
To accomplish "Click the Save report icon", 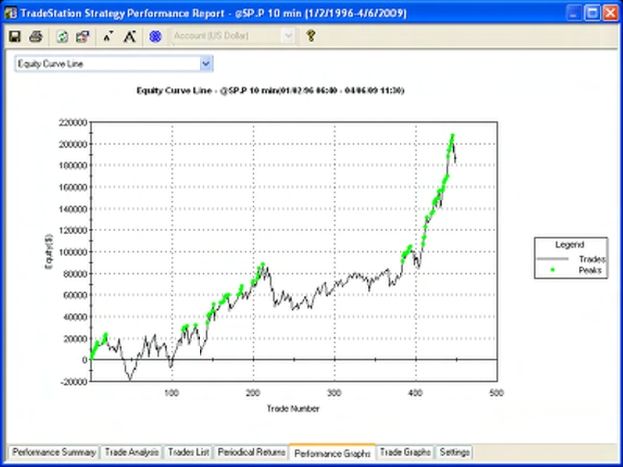I will click(x=15, y=37).
